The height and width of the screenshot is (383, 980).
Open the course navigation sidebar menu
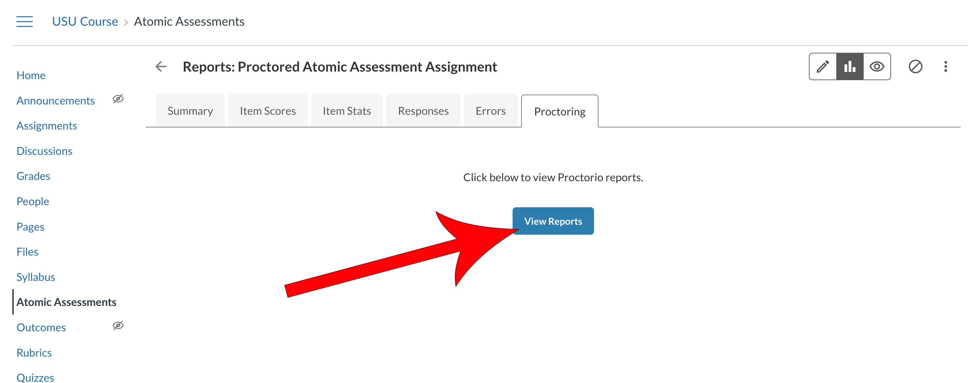(24, 22)
